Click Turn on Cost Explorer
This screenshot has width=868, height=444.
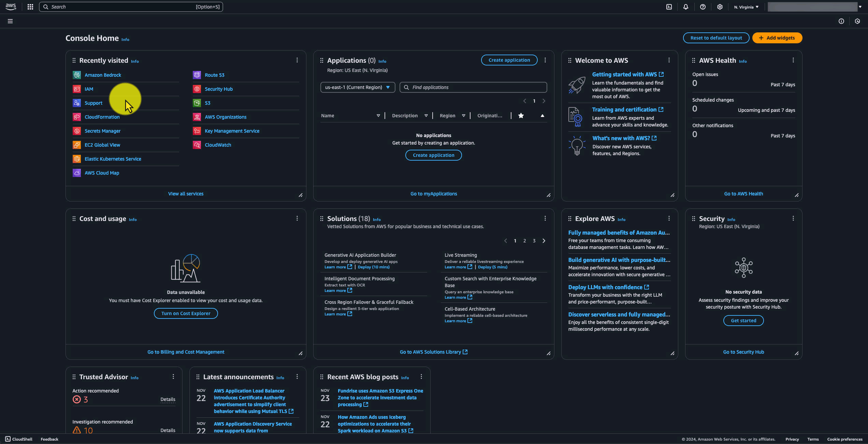(186, 313)
